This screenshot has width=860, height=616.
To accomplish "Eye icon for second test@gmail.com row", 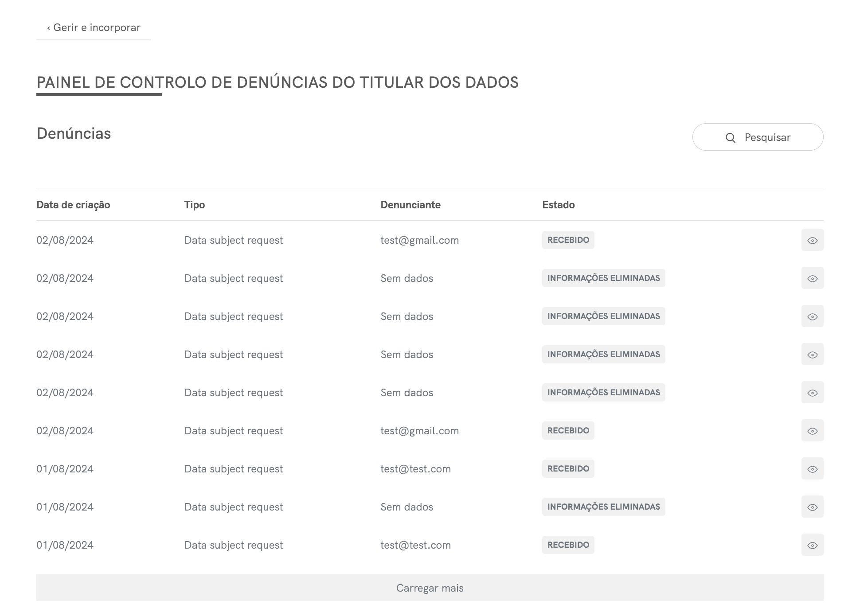I will [x=812, y=431].
